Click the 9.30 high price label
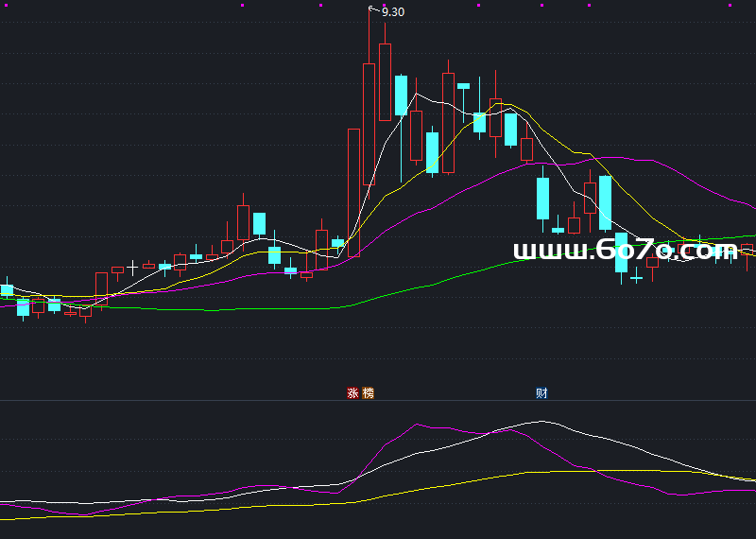756x539 pixels. pyautogui.click(x=393, y=12)
